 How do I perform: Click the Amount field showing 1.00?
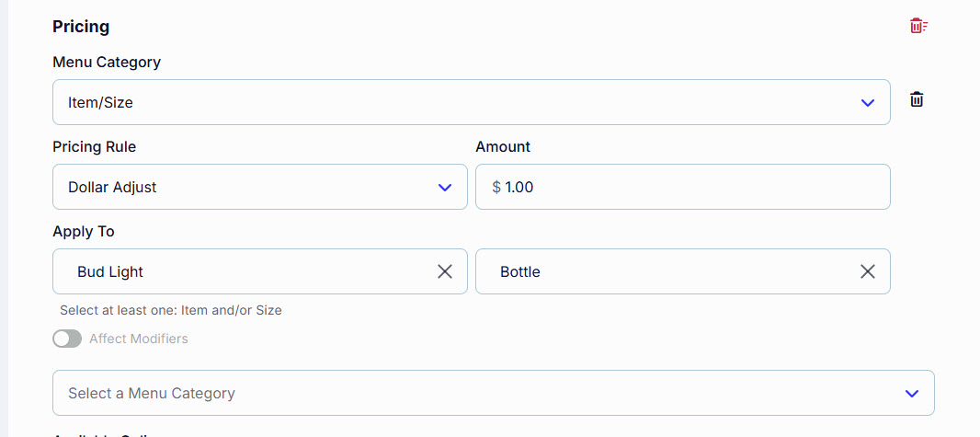pyautogui.click(x=682, y=187)
